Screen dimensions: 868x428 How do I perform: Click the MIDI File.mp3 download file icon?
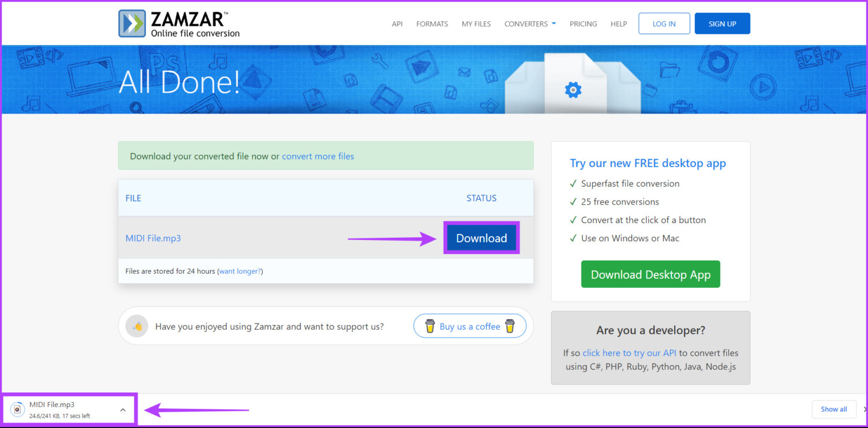tap(18, 410)
